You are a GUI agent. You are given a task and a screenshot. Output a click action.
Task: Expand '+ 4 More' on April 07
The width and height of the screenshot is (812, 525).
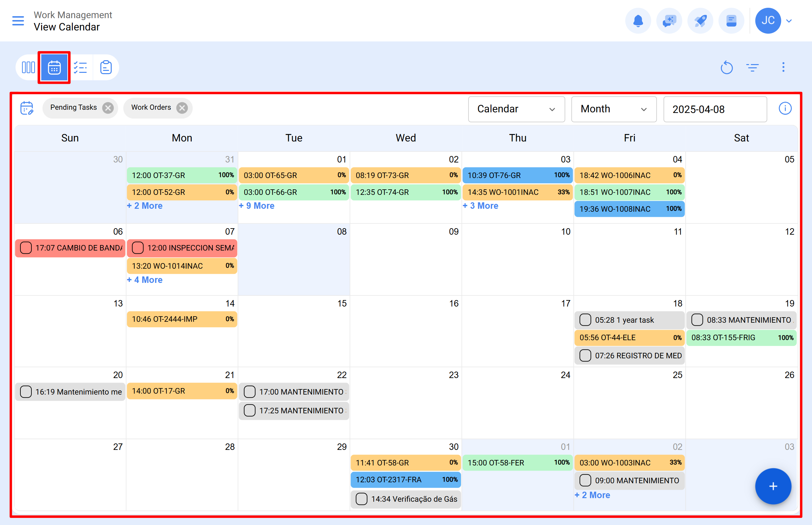145,280
